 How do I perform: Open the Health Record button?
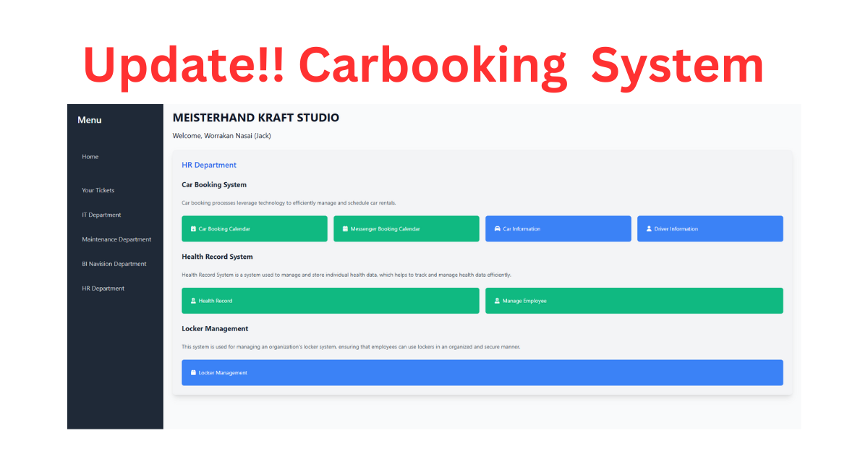point(331,301)
